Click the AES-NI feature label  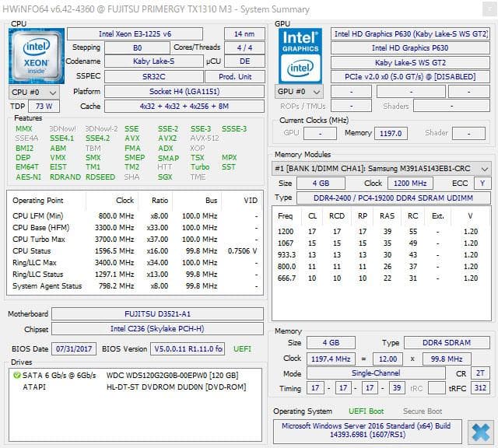[x=29, y=177]
